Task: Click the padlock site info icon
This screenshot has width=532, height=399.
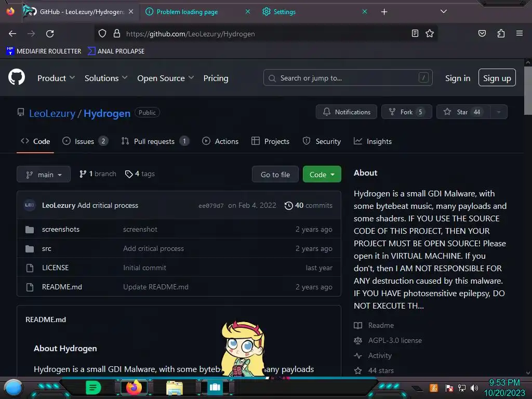Action: point(117,33)
